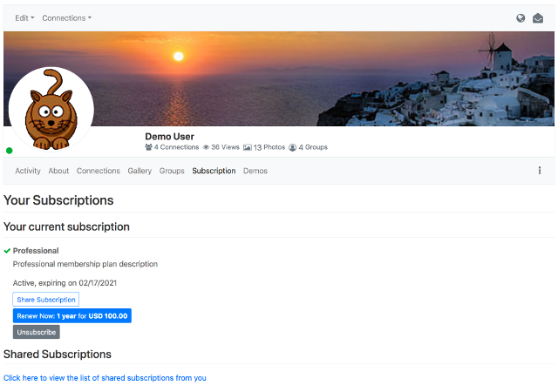Click the groups circle icon
Screen dimensions: 558x392
[x=293, y=147]
